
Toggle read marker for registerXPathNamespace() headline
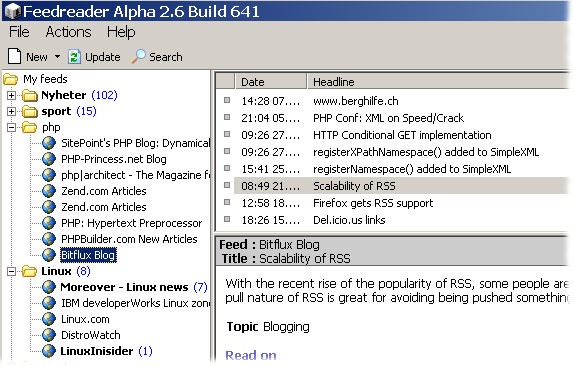click(x=227, y=151)
